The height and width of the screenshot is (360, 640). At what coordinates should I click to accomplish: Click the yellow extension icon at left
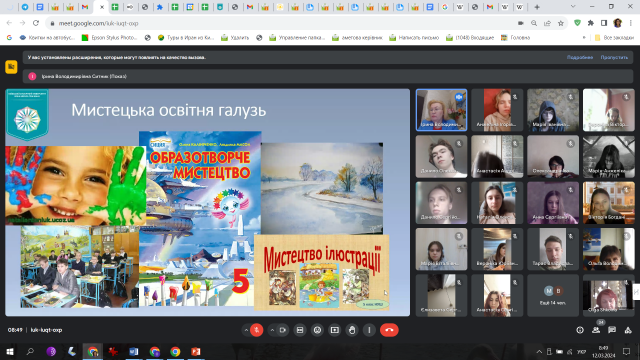[x=11, y=67]
